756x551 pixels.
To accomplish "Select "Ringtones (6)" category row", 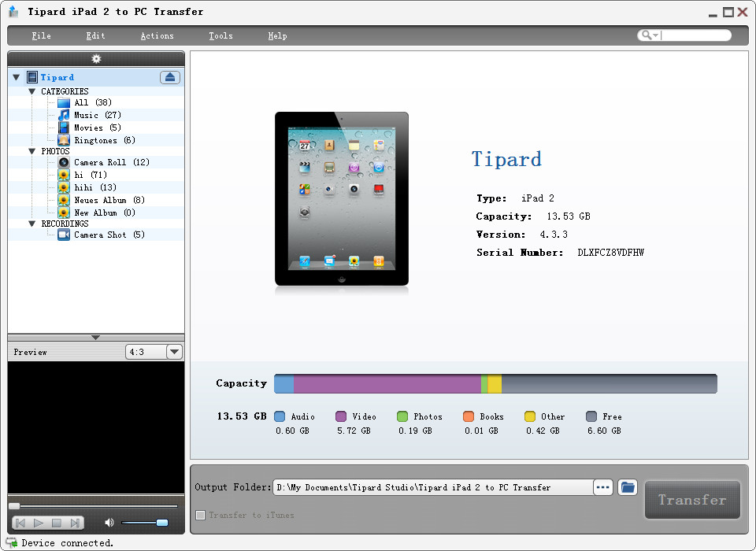I will pyautogui.click(x=105, y=140).
